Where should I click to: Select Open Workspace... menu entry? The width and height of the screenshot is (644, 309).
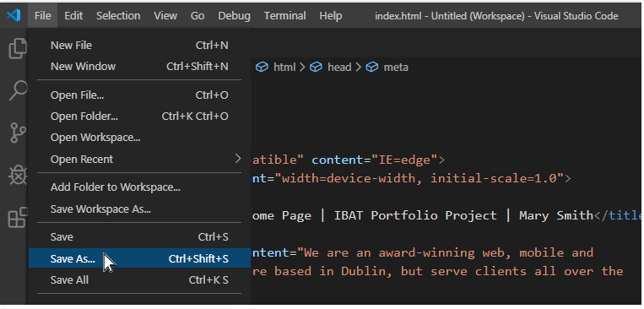139,138
